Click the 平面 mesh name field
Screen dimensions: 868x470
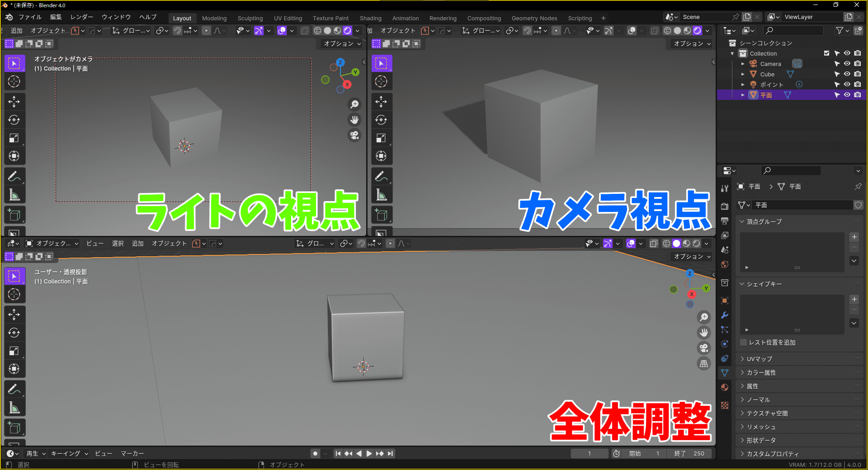tap(802, 205)
